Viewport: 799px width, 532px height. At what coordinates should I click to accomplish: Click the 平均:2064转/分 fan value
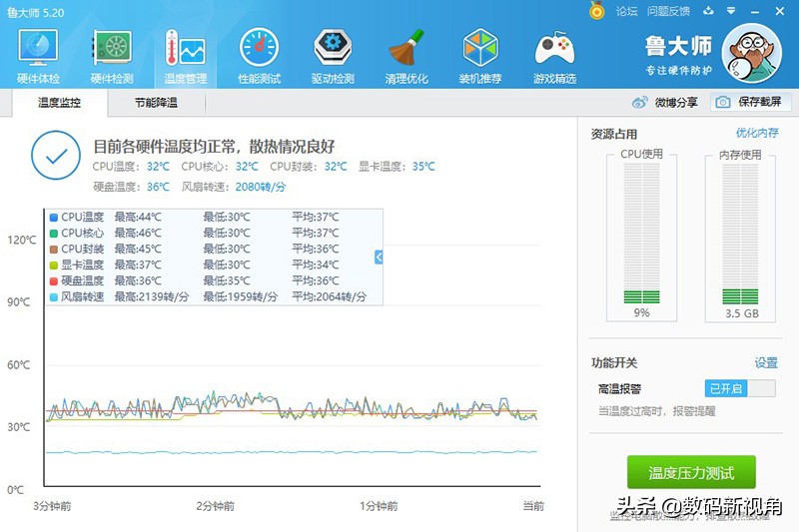pyautogui.click(x=330, y=296)
